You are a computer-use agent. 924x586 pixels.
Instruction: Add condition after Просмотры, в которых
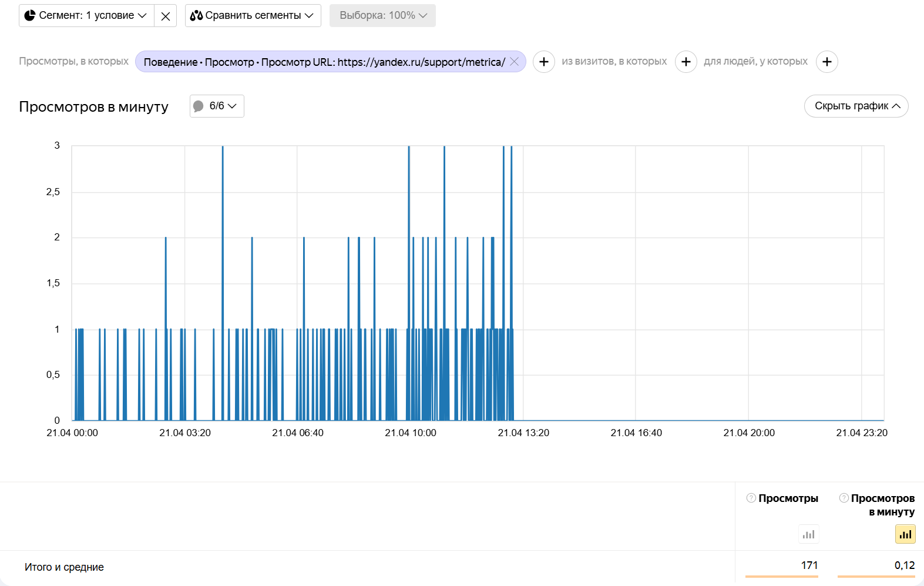click(544, 62)
